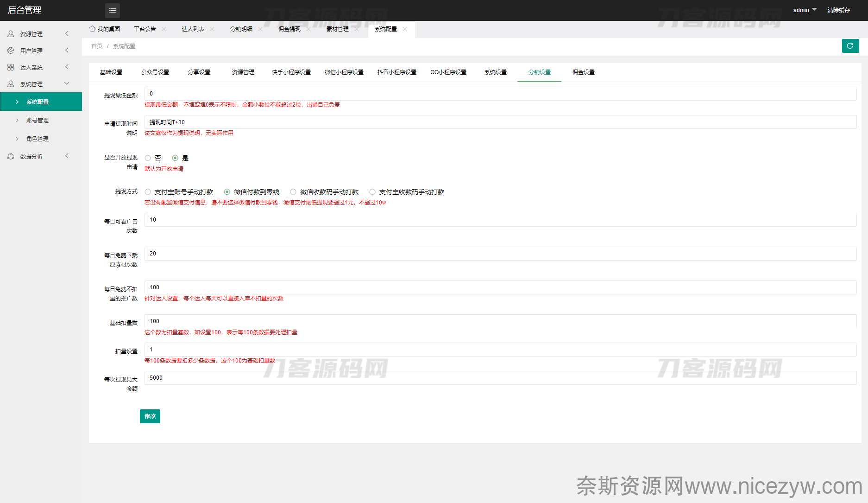
Task: Switch to 快手小程序设置 tab
Action: 291,72
